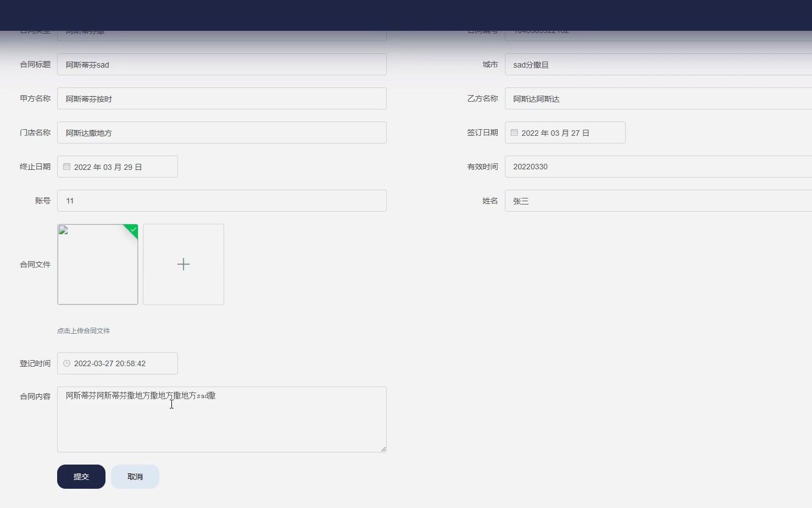812x508 pixels.
Task: Open the 签订日期 date picker field
Action: click(565, 132)
